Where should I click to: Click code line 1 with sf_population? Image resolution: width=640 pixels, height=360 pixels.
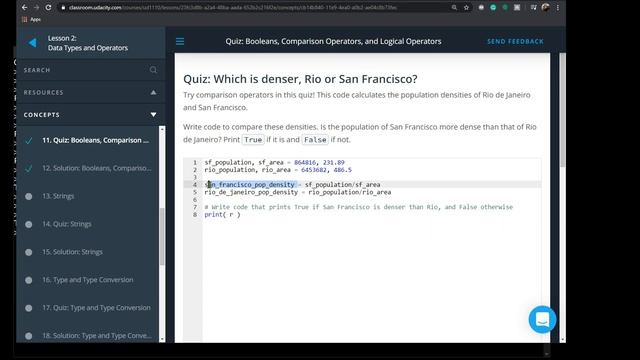[x=274, y=162]
